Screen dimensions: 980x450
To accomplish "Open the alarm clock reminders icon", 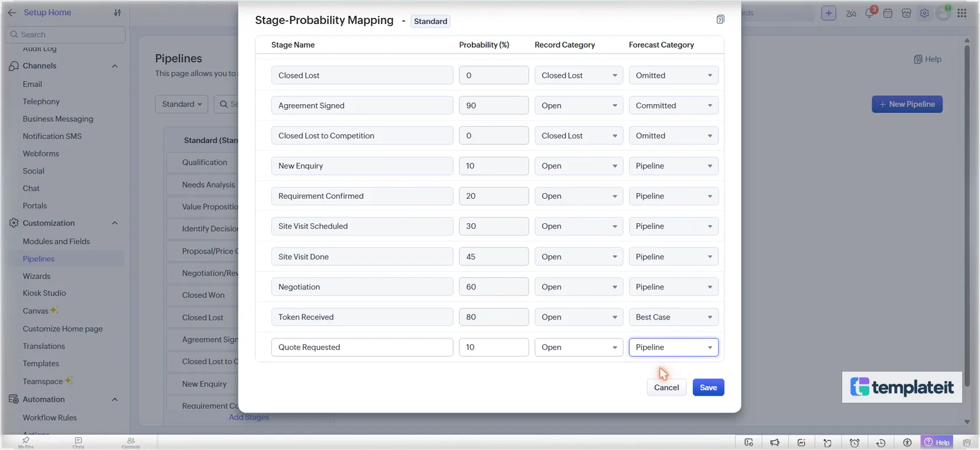I will pos(854,443).
